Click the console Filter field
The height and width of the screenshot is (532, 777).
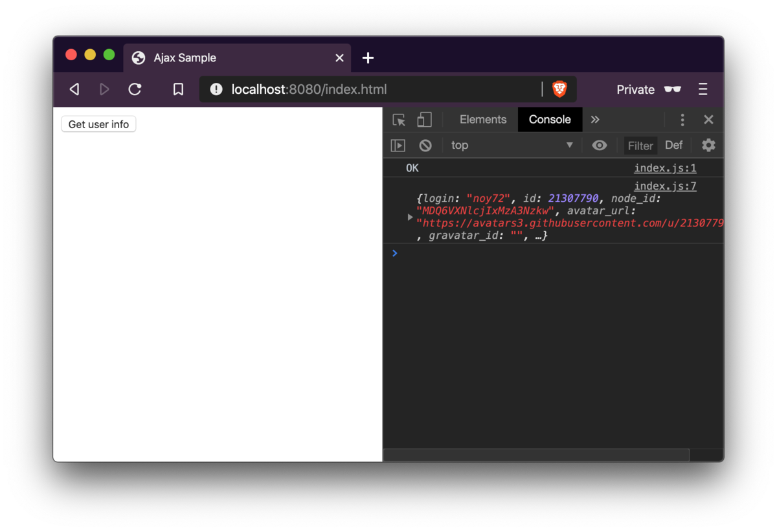pyautogui.click(x=640, y=146)
